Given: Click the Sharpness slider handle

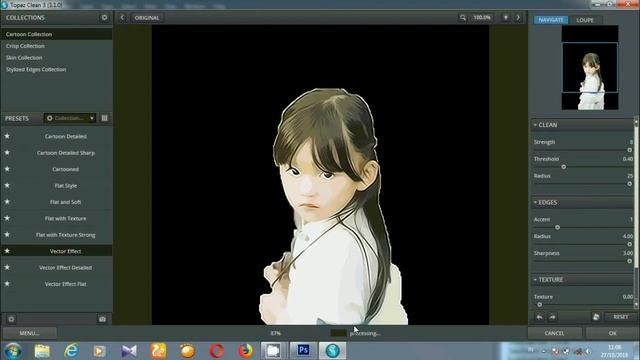Looking at the screenshot, I should tap(629, 261).
